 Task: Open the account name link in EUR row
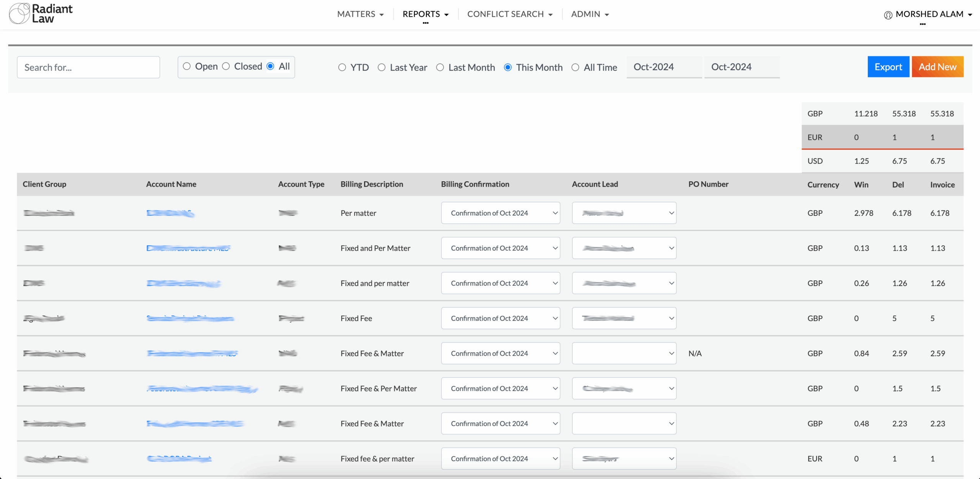click(x=179, y=458)
